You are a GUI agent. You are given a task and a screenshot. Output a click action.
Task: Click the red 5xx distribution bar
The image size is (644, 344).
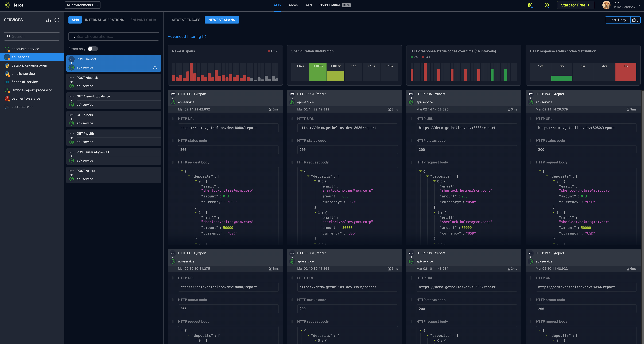tap(626, 72)
